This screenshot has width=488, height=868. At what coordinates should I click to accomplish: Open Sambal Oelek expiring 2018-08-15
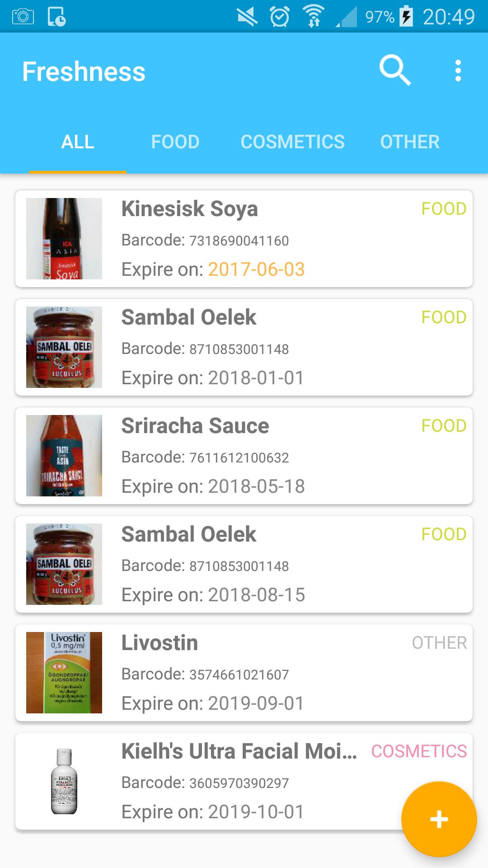pyautogui.click(x=244, y=564)
